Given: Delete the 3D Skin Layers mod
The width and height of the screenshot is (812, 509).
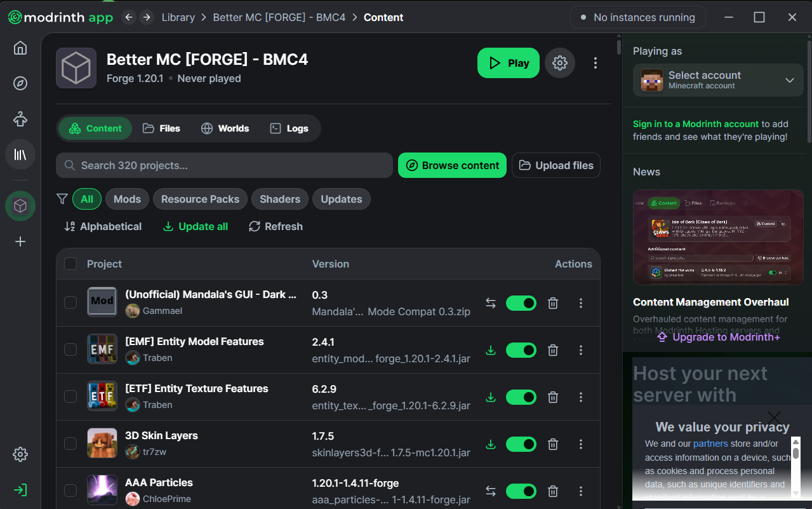Looking at the screenshot, I should point(553,444).
